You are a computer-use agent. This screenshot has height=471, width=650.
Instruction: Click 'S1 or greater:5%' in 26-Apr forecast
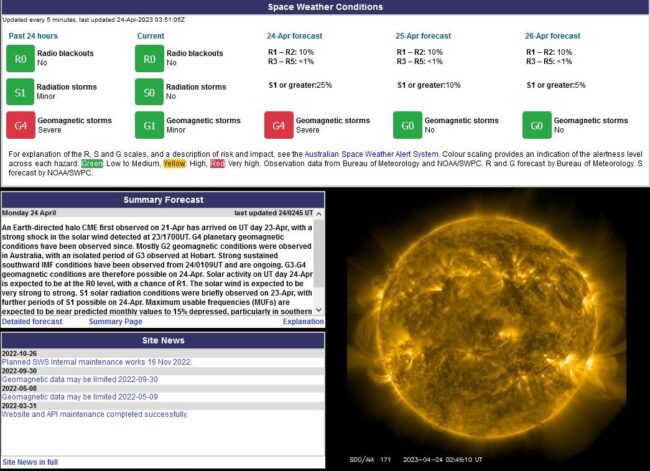(x=556, y=85)
